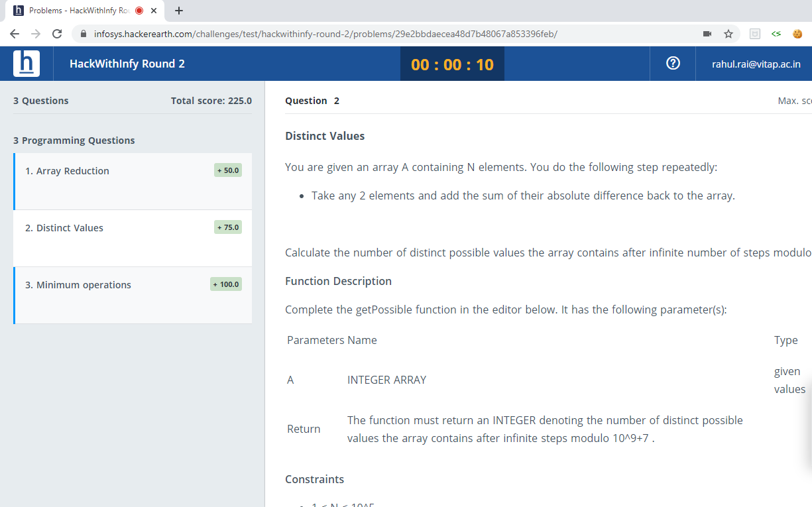812x507 pixels.
Task: Click the + 100.0 score badge
Action: 226,284
